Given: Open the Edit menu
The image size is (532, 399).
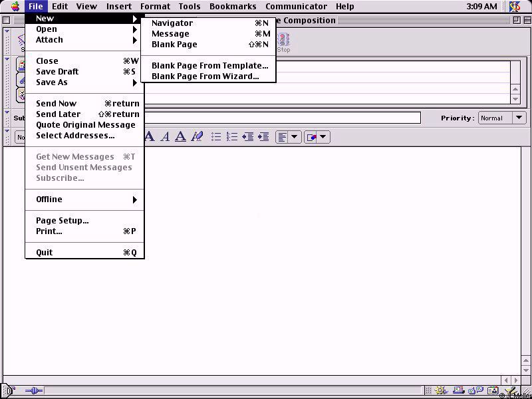Looking at the screenshot, I should (60, 6).
